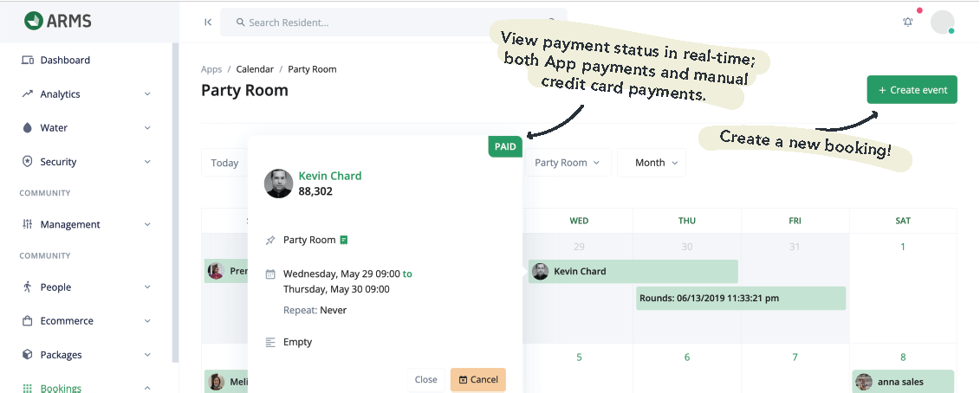Collapse the Bookings menu chevron
Image resolution: width=980 pixels, height=393 pixels.
(147, 388)
